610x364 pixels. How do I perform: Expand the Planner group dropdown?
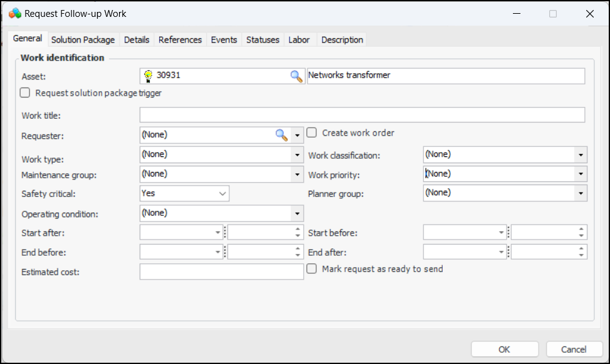(581, 193)
